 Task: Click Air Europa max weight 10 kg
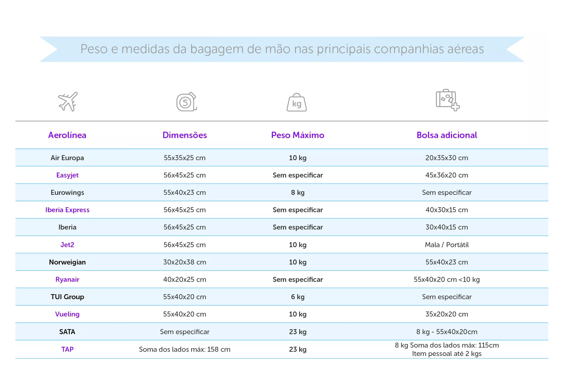point(298,158)
